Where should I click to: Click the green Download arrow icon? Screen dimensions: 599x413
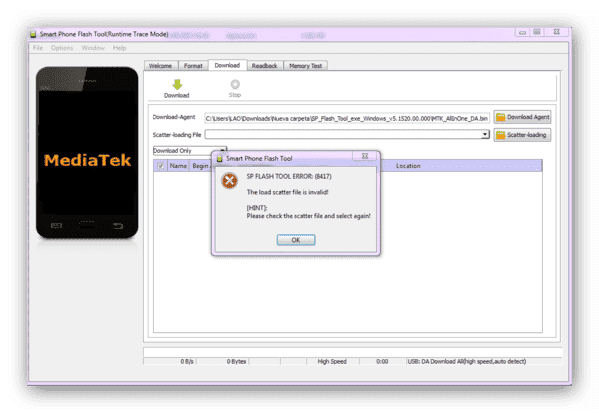(177, 84)
